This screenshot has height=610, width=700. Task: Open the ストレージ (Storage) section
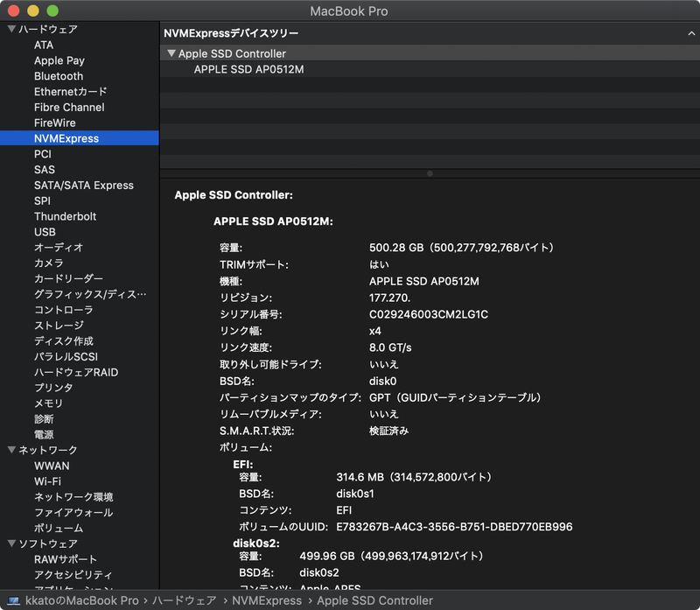(59, 326)
